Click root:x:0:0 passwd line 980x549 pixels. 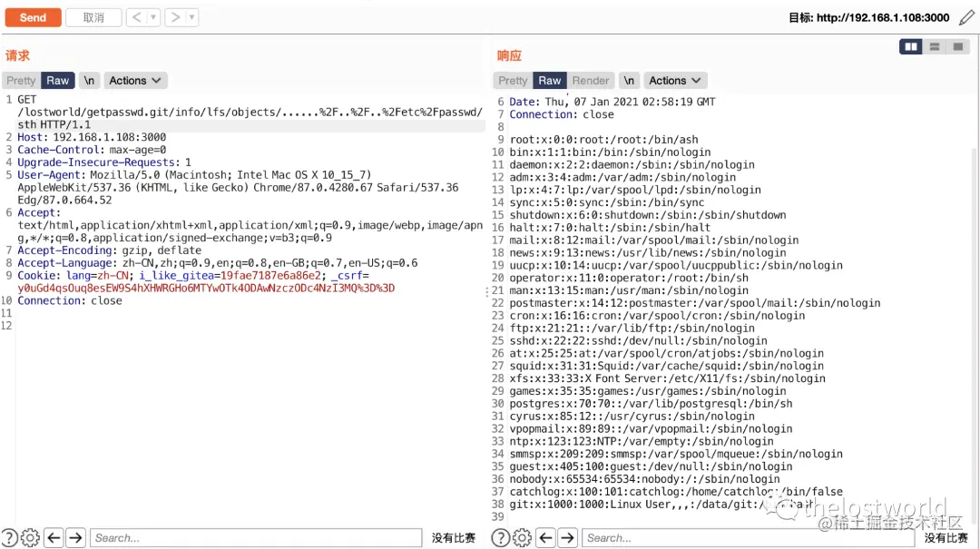click(603, 140)
